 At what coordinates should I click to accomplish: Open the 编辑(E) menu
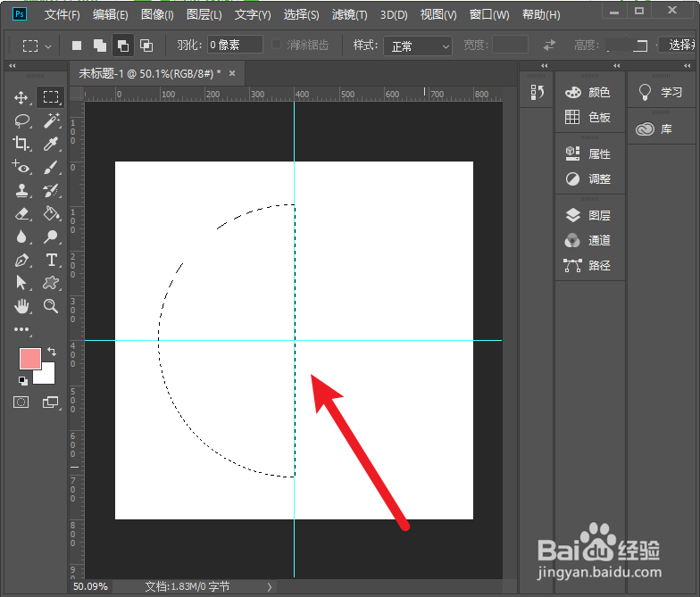click(111, 14)
